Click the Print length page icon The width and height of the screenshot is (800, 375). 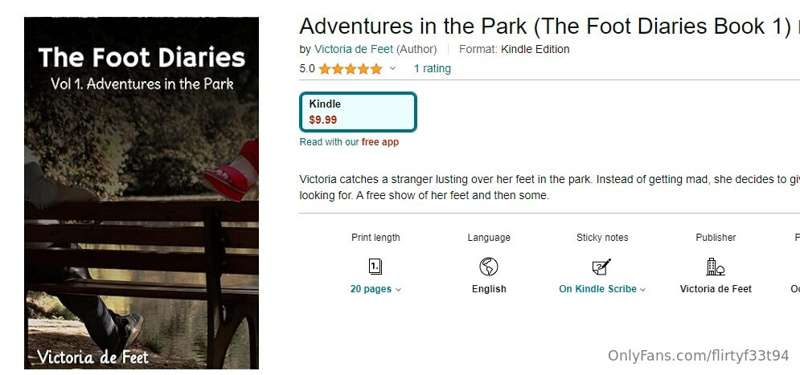click(x=375, y=266)
